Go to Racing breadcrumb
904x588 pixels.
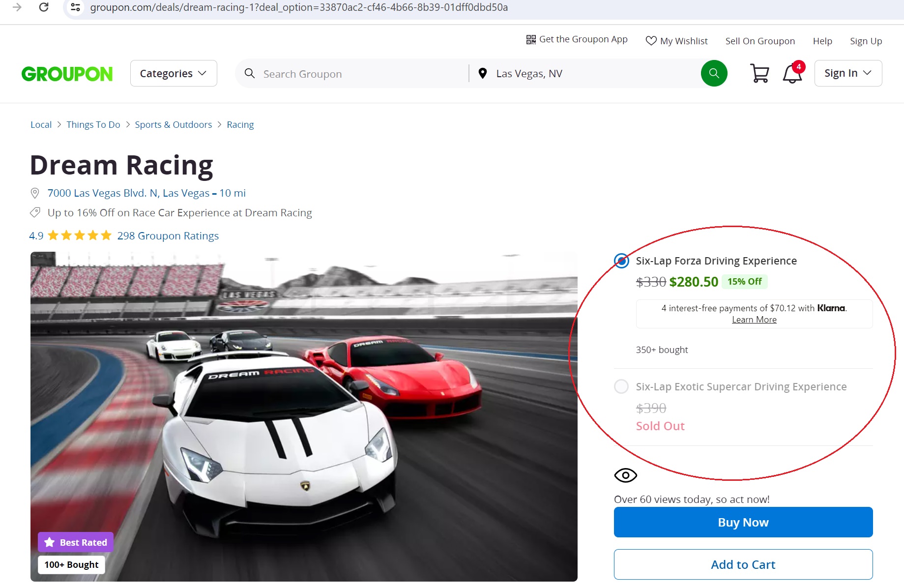pos(240,124)
